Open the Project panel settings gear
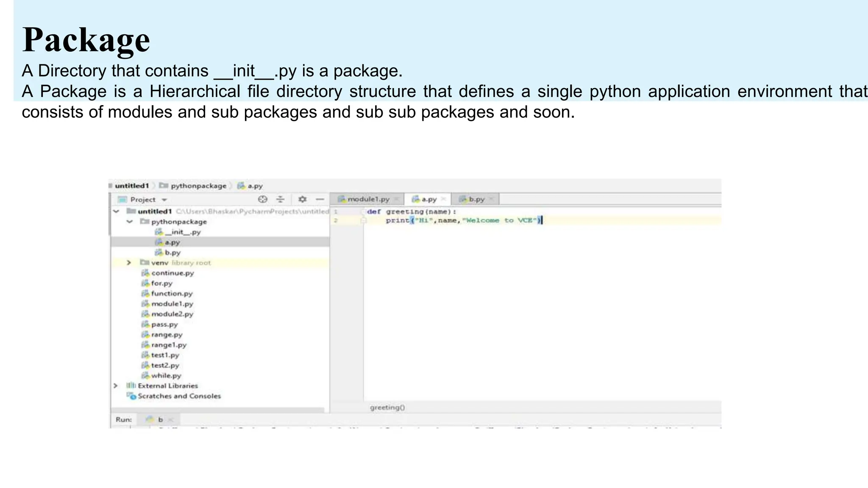Viewport: 868px width, 488px height. [x=302, y=199]
